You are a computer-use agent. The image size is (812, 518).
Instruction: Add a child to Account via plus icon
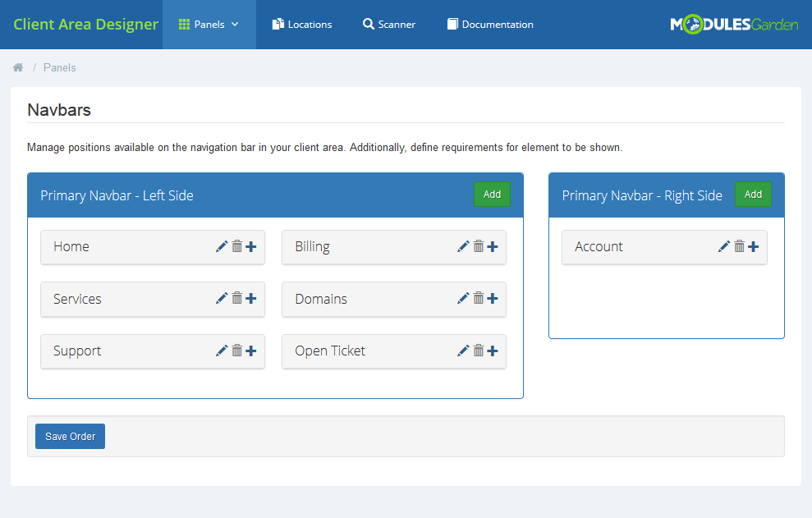754,246
